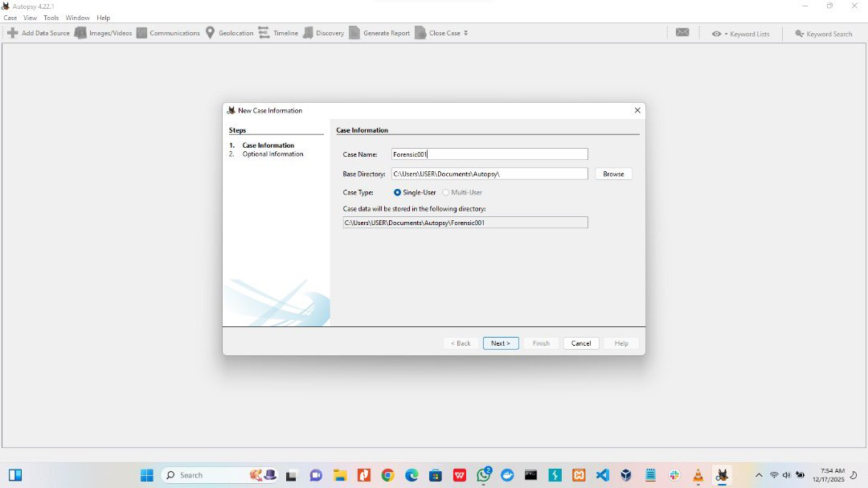Click the Case Information step label
Image resolution: width=868 pixels, height=488 pixels.
point(268,146)
